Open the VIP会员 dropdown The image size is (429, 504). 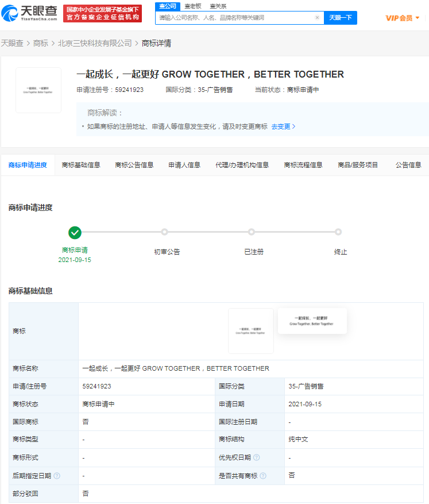(403, 18)
